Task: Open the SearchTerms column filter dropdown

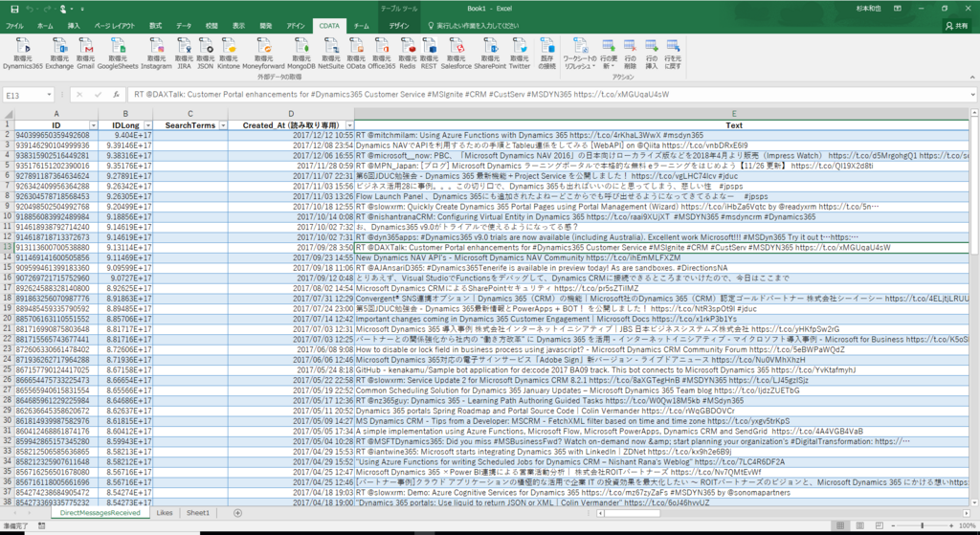Action: (223, 125)
